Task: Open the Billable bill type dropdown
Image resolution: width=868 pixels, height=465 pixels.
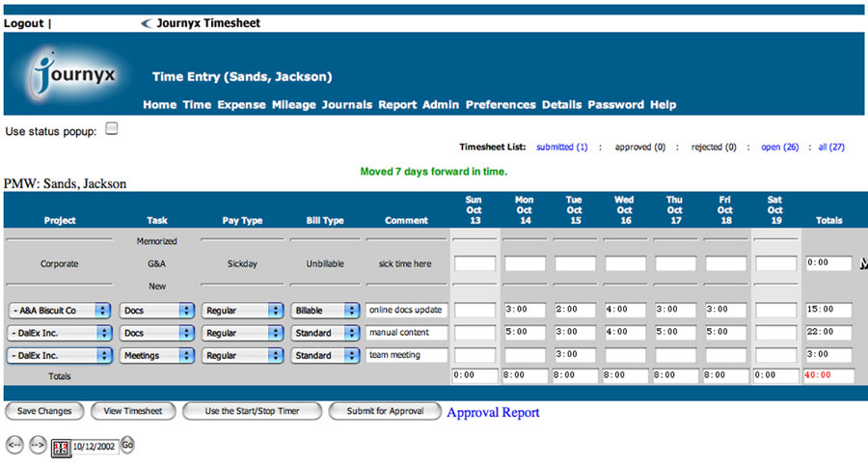Action: (x=327, y=311)
